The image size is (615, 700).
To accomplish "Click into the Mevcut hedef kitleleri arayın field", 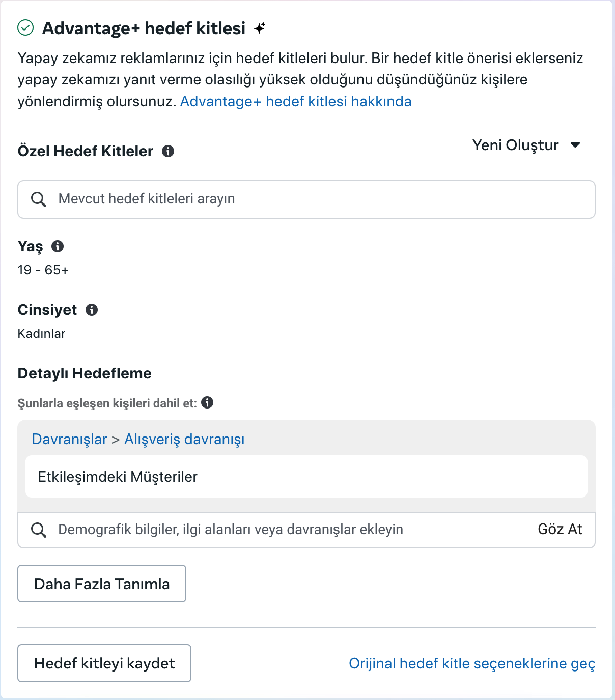I will click(x=306, y=199).
